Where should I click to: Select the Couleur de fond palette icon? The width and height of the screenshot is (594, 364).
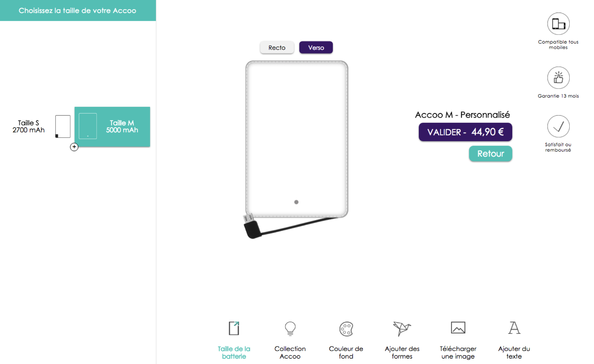point(346,329)
